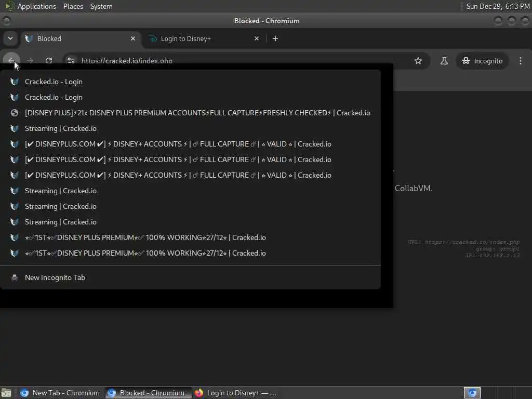Click globe icon beside 21x DISNEY PLUS entry
Viewport: 532px width, 399px height.
tap(14, 113)
